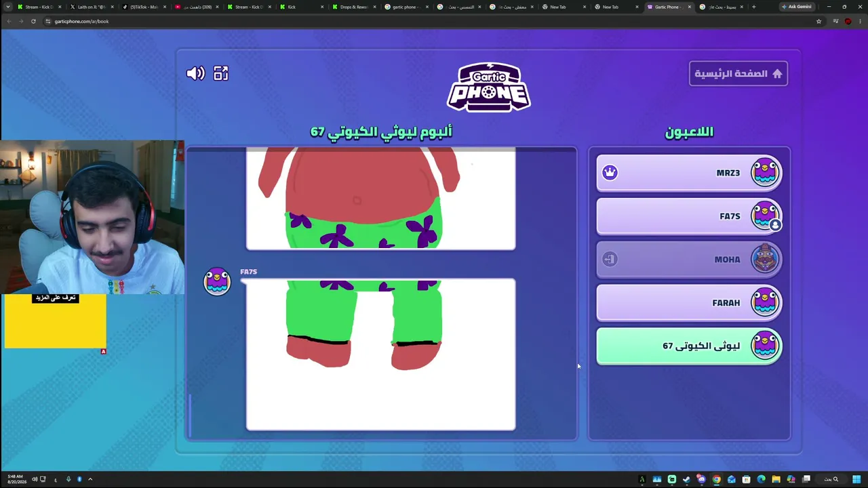This screenshot has width=868, height=488.
Task: Click the album title ألبوم ليوثي الكيوتي 67
Action: [x=381, y=131]
